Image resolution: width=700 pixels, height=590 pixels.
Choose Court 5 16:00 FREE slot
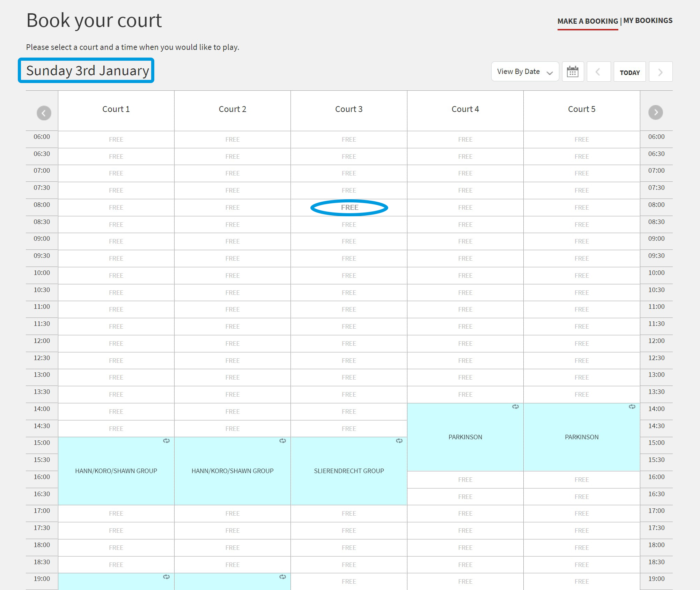(581, 480)
